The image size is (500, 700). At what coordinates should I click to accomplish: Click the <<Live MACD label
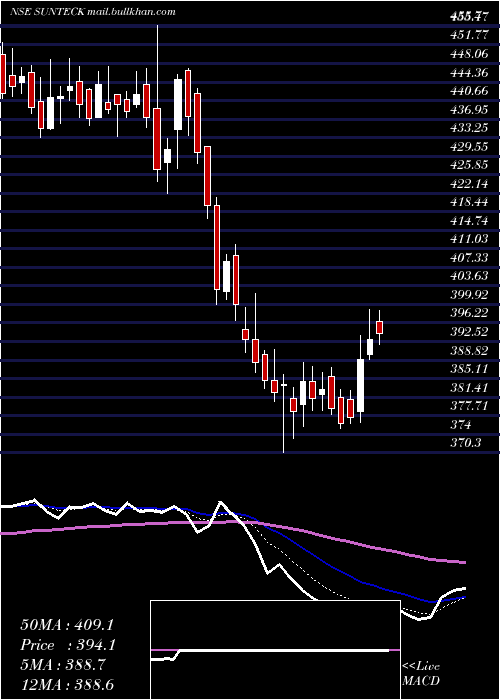coord(421,674)
